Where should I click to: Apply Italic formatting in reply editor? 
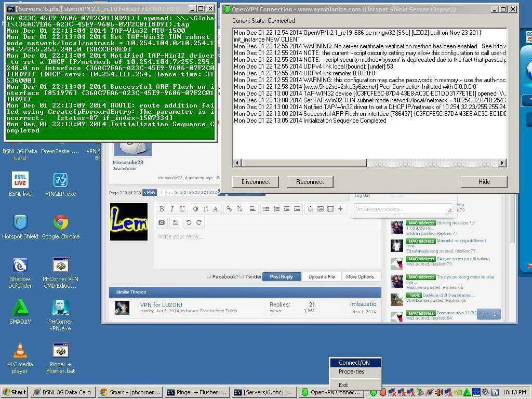(x=172, y=209)
